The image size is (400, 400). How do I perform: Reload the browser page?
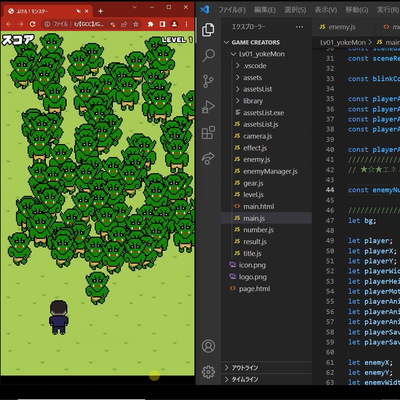(32, 24)
